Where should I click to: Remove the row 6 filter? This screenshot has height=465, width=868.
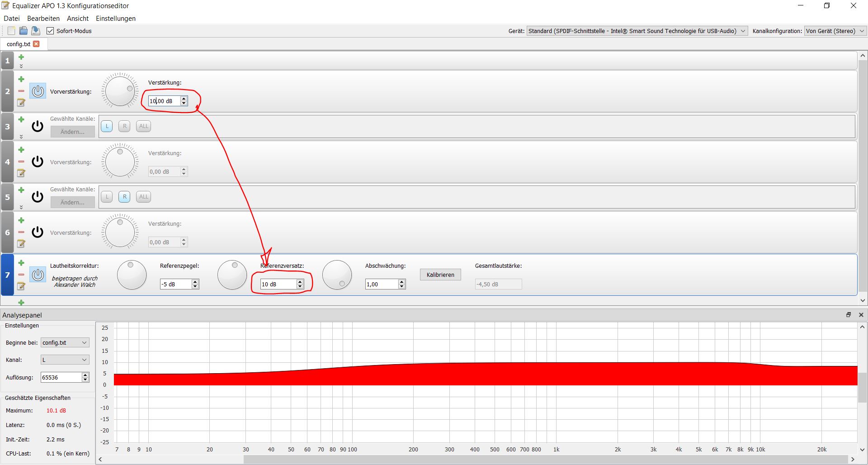click(21, 232)
